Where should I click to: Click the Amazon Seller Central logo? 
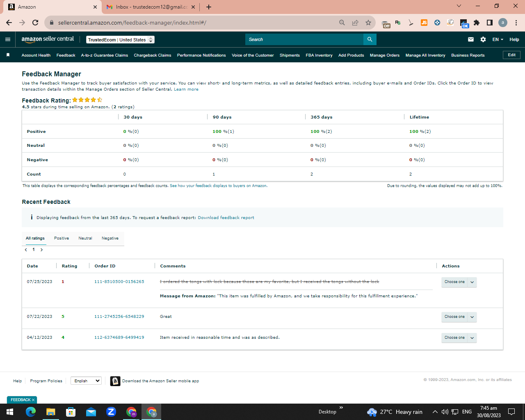click(x=48, y=39)
